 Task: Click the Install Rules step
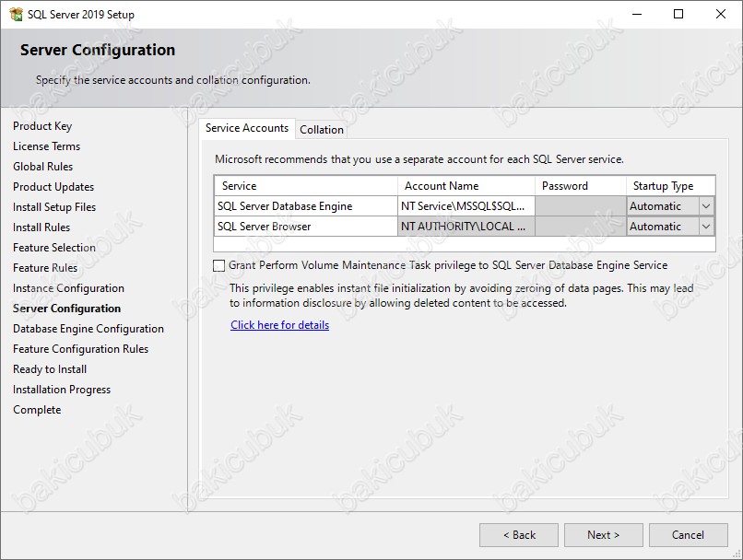[41, 227]
